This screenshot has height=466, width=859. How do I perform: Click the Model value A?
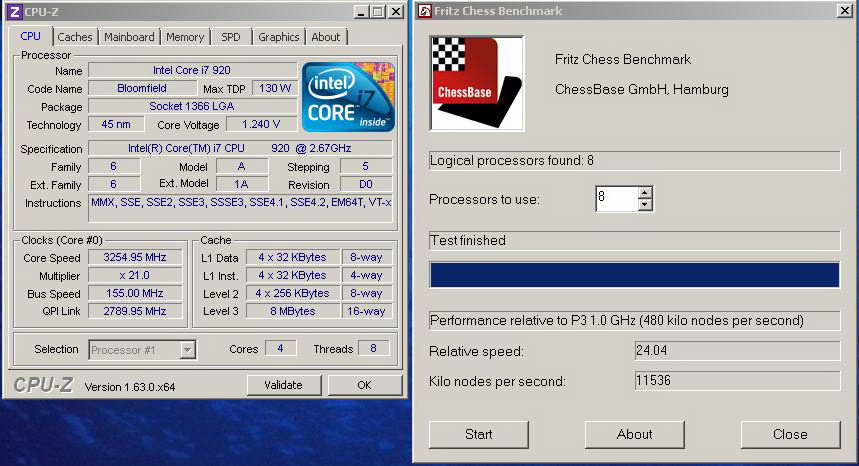(242, 166)
